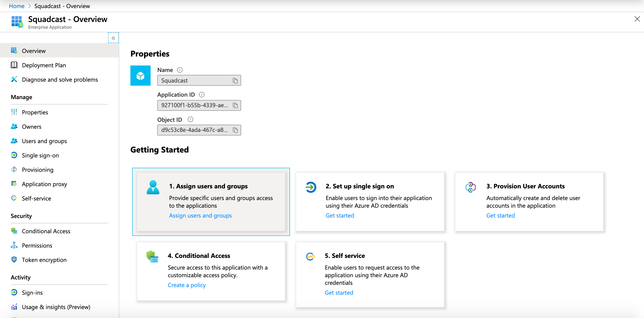Click copy icon next to Squadcast name
Image resolution: width=644 pixels, height=318 pixels.
click(235, 81)
